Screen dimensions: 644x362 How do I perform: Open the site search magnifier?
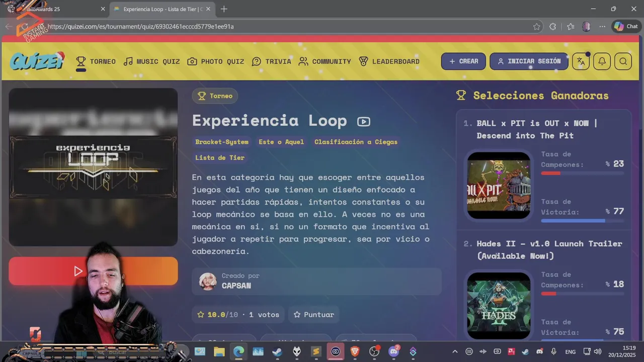tap(623, 61)
